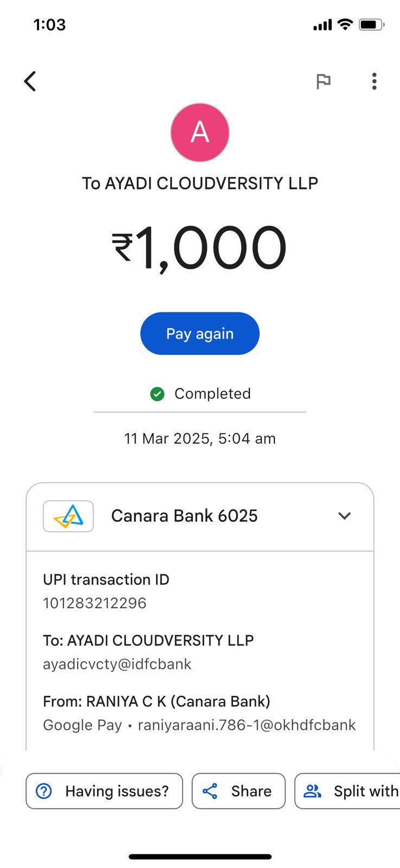Screen dimensions: 400x868
Task: Tap the question mark help icon
Action: 44,791
